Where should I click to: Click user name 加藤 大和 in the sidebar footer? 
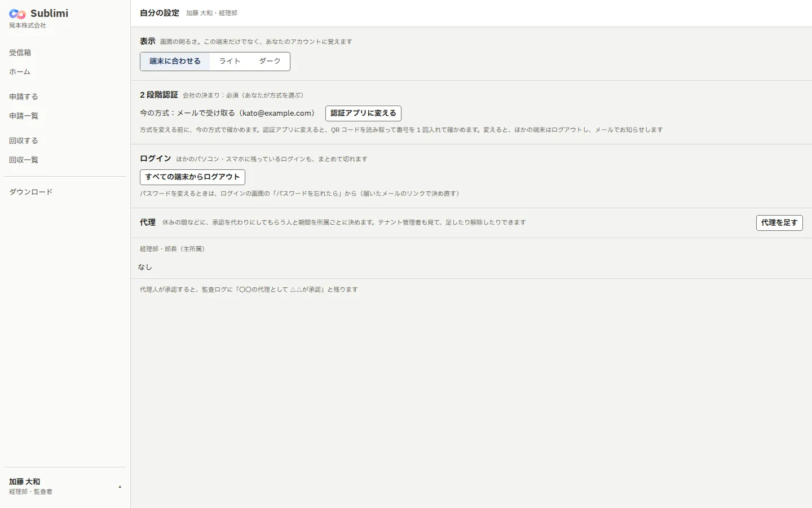coord(25,481)
